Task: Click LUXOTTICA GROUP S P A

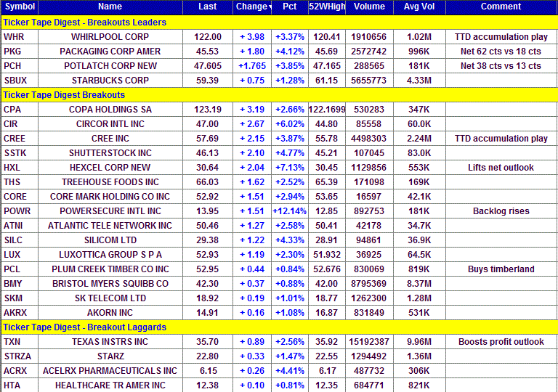Action: click(110, 255)
